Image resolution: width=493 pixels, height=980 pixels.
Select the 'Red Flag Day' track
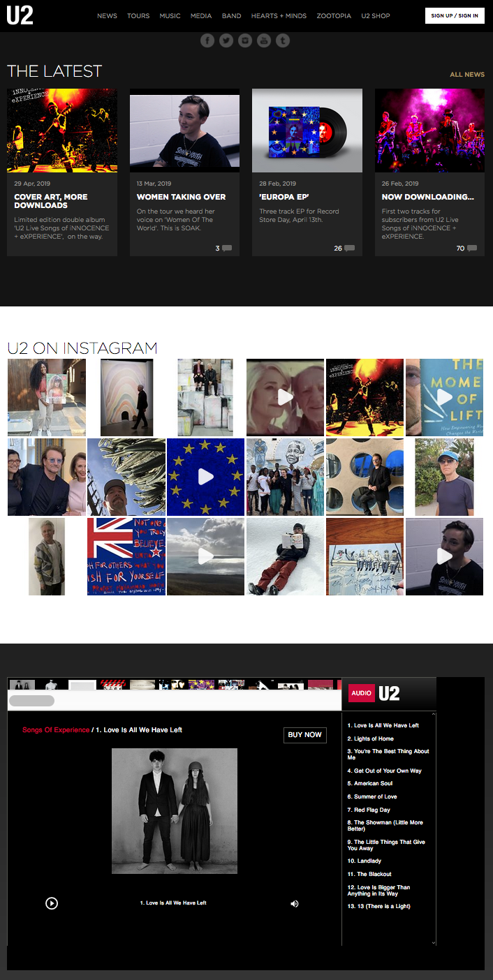369,810
